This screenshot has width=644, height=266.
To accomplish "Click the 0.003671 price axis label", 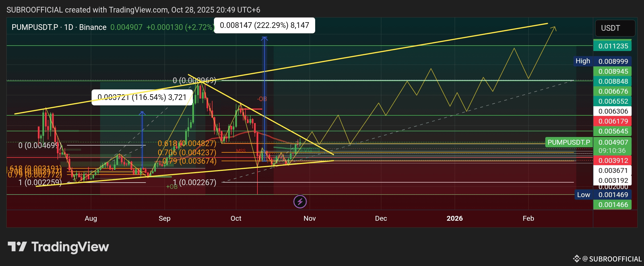I will (612, 170).
